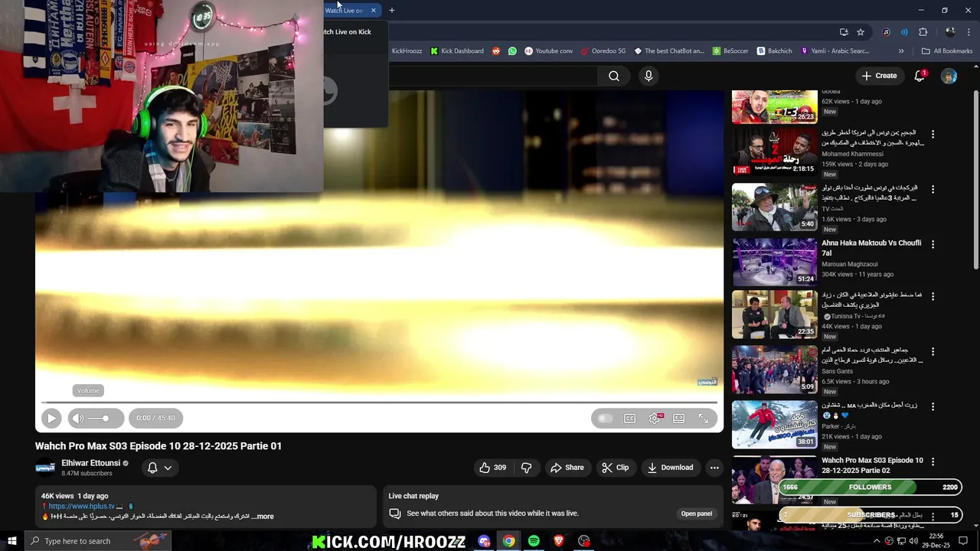Viewport: 980px width, 551px height.
Task: Open All Bookmarks folder
Action: 947,51
